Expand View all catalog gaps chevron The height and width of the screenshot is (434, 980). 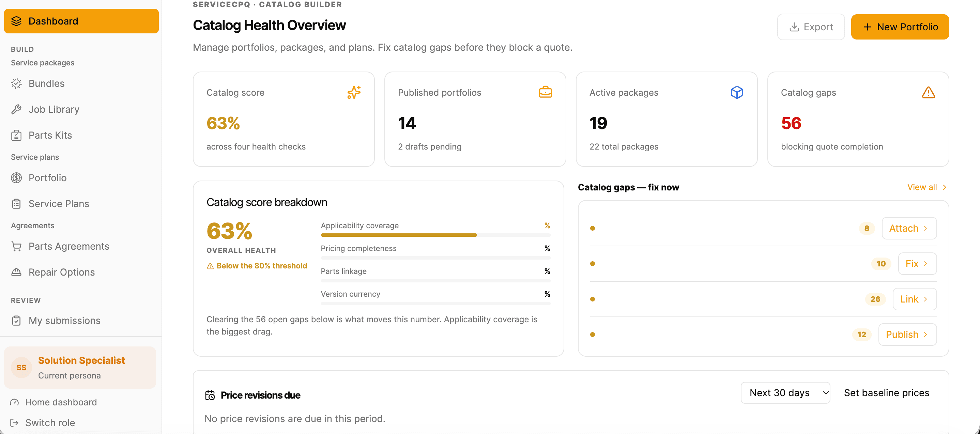pyautogui.click(x=945, y=187)
